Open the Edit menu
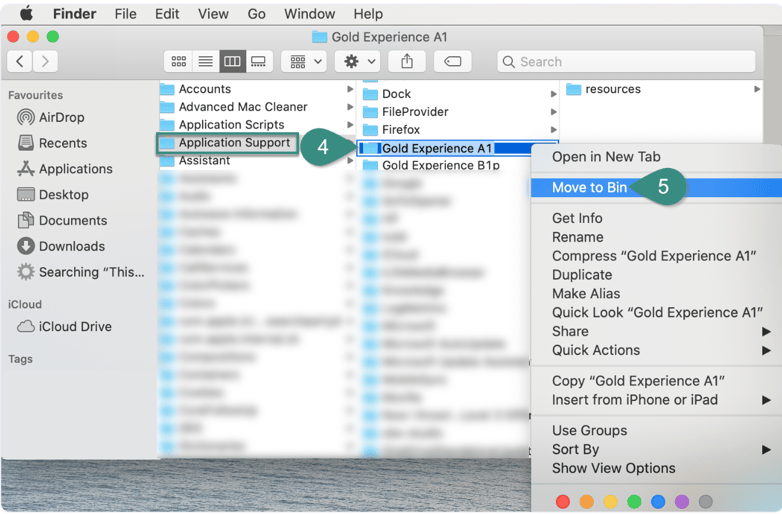The width and height of the screenshot is (782, 514). 167,13
